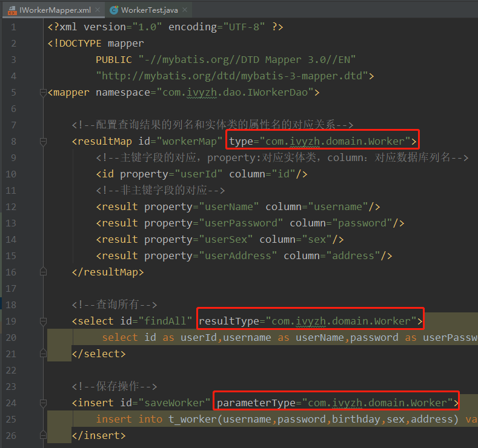Collapse the resultMap block at line 8
This screenshot has width=478, height=448.
pyautogui.click(x=42, y=142)
